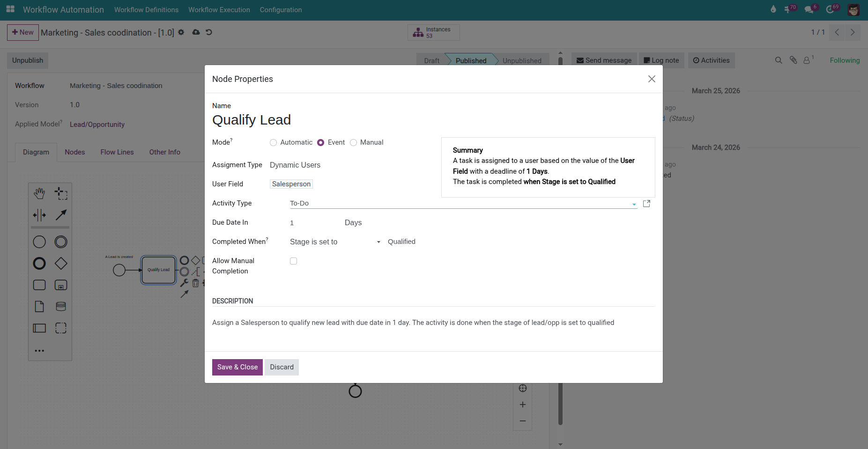Show more shapes via ellipsis in palette

tap(39, 350)
